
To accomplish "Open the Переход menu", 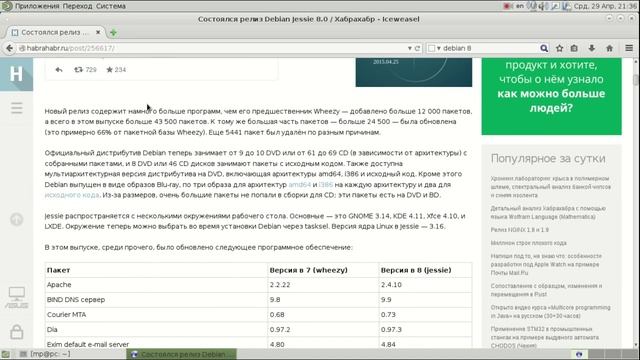I will click(x=78, y=6).
